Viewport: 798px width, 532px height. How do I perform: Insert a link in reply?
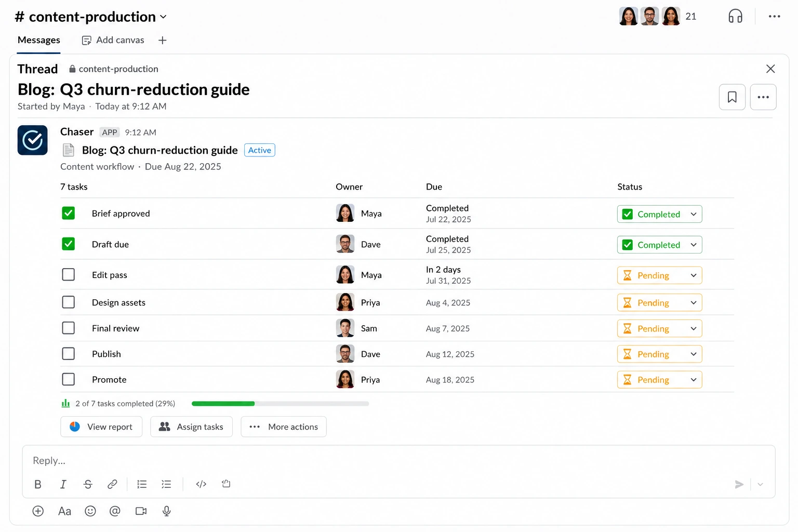[112, 484]
